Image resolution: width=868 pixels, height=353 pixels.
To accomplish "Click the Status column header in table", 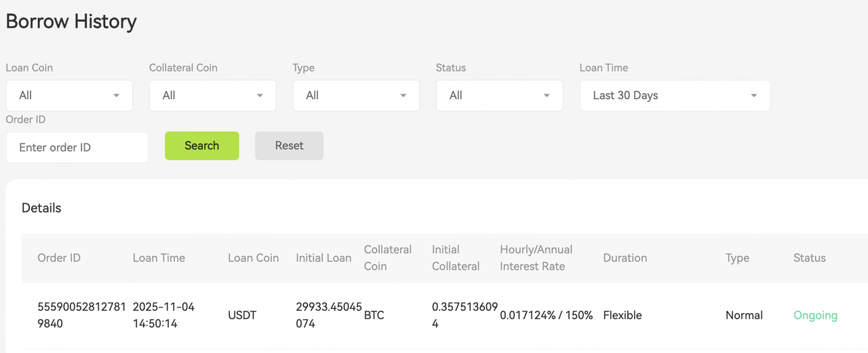I will tap(809, 258).
